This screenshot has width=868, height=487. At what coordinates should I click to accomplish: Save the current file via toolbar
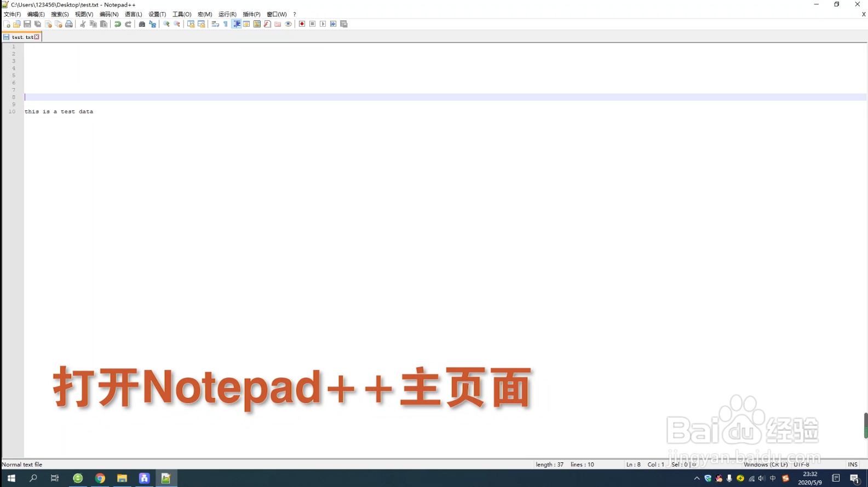[27, 24]
